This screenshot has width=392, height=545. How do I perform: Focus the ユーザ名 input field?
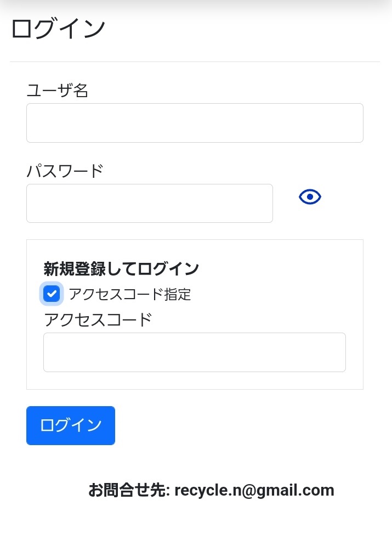pyautogui.click(x=195, y=123)
